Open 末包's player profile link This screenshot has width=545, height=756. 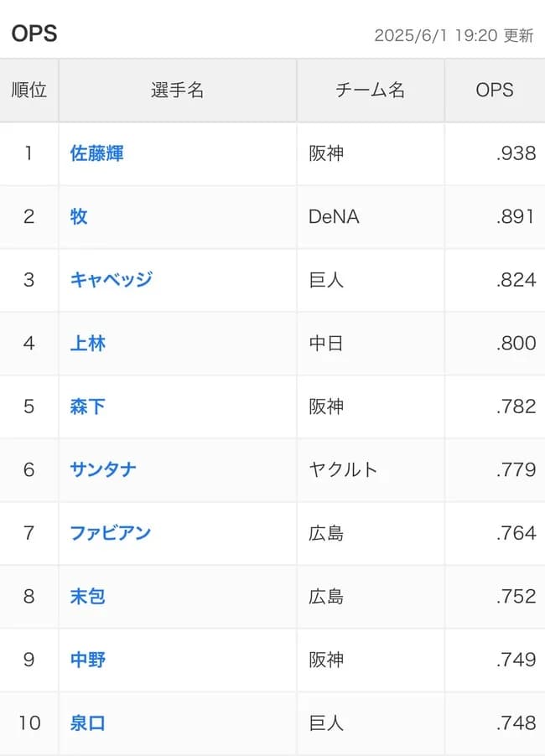tap(87, 597)
